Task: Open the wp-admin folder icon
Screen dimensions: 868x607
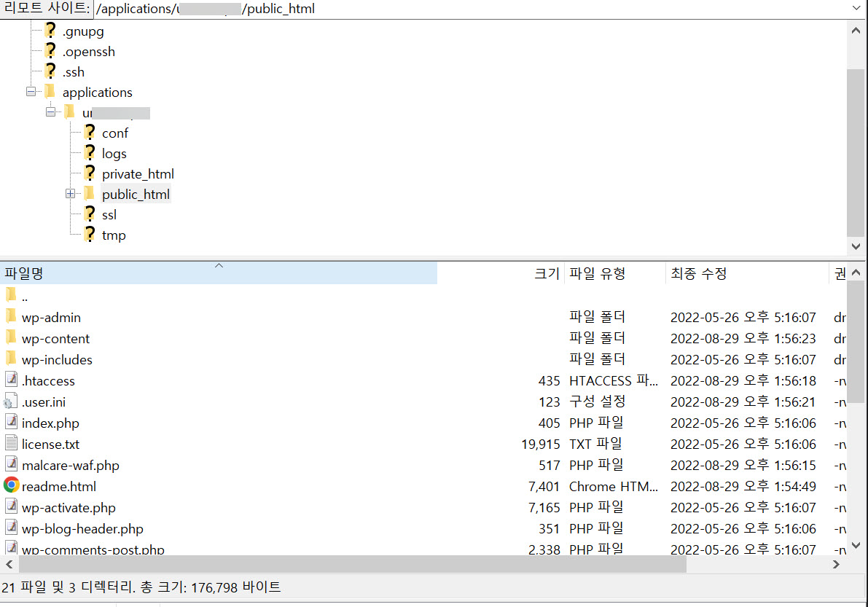Action: tap(12, 317)
